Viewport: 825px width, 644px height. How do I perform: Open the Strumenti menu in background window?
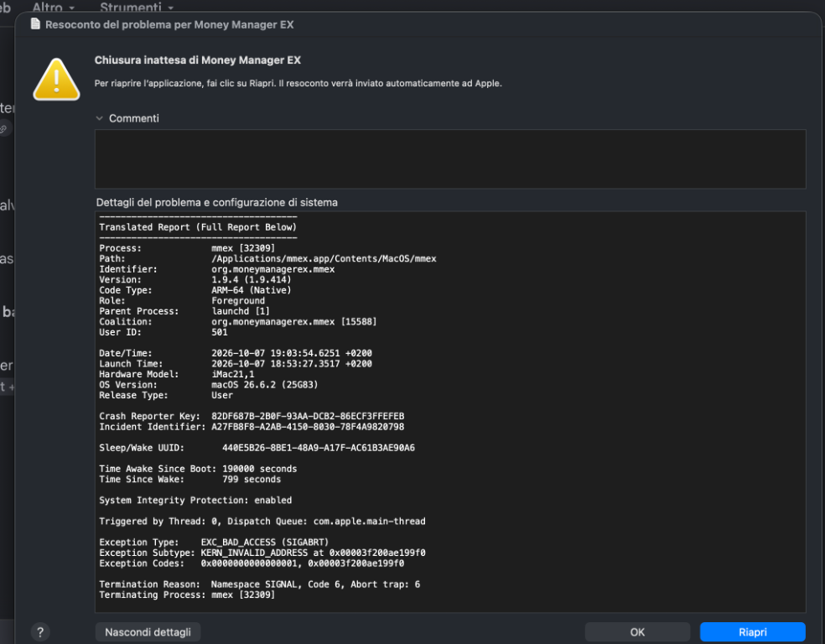(x=137, y=8)
